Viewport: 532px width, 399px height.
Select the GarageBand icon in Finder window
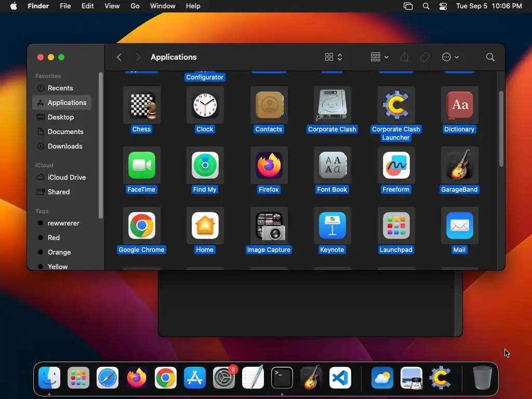pyautogui.click(x=459, y=165)
